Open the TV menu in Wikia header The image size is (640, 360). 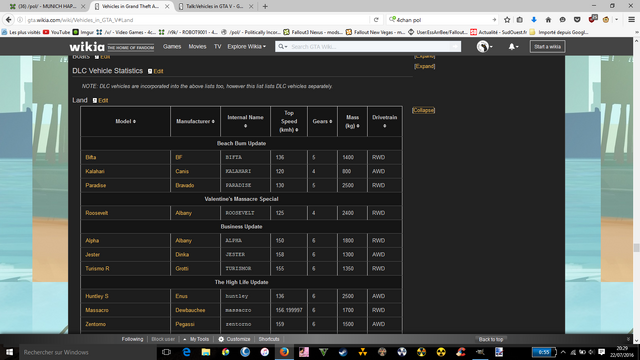218,47
